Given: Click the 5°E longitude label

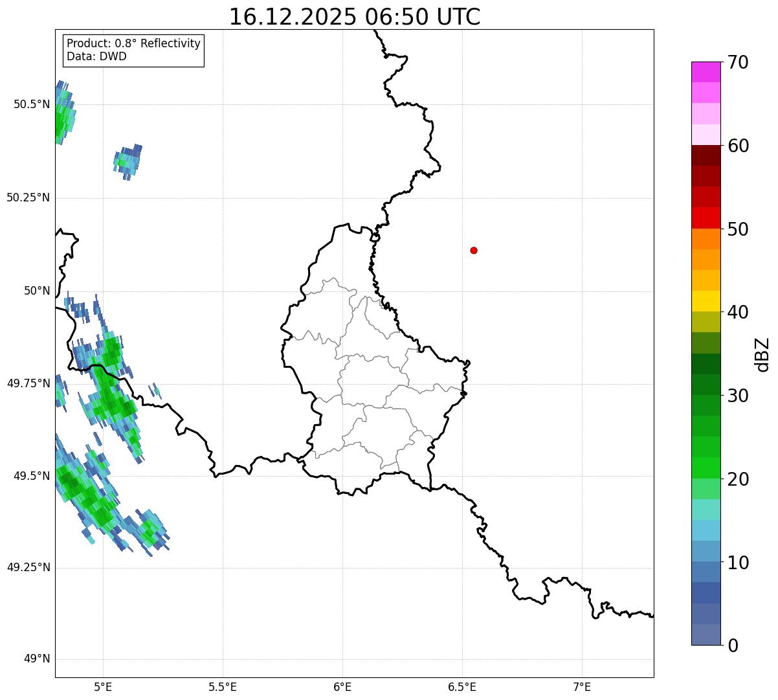Looking at the screenshot, I should (103, 686).
